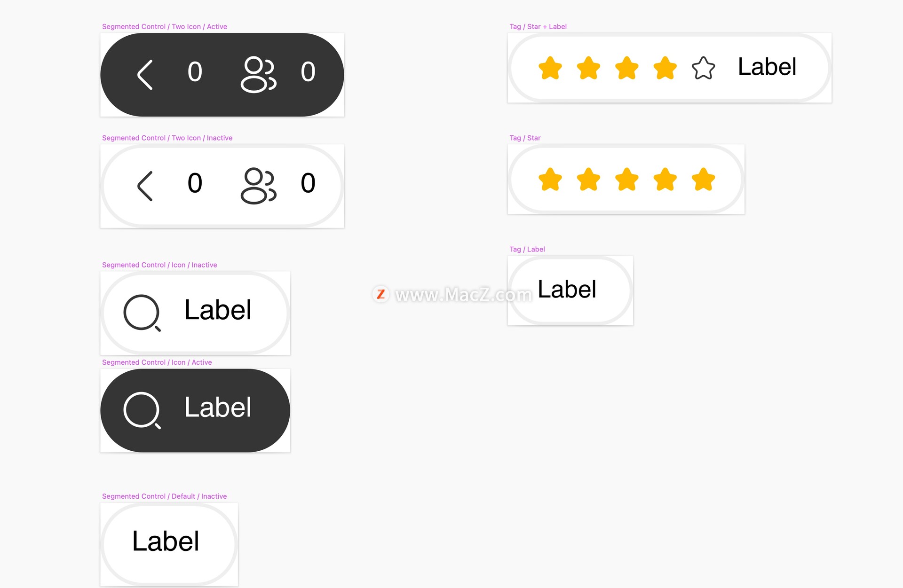This screenshot has height=588, width=903.
Task: Click the empty outline star in Star + Label tag
Action: [703, 68]
